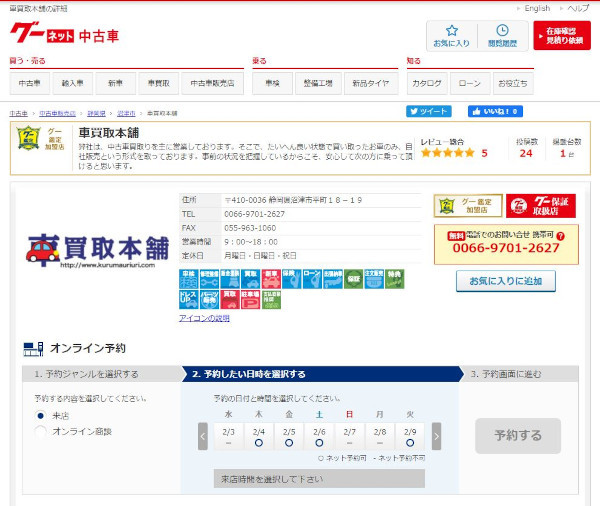
Task: Choose 2/5 available date slot
Action: pyautogui.click(x=289, y=437)
